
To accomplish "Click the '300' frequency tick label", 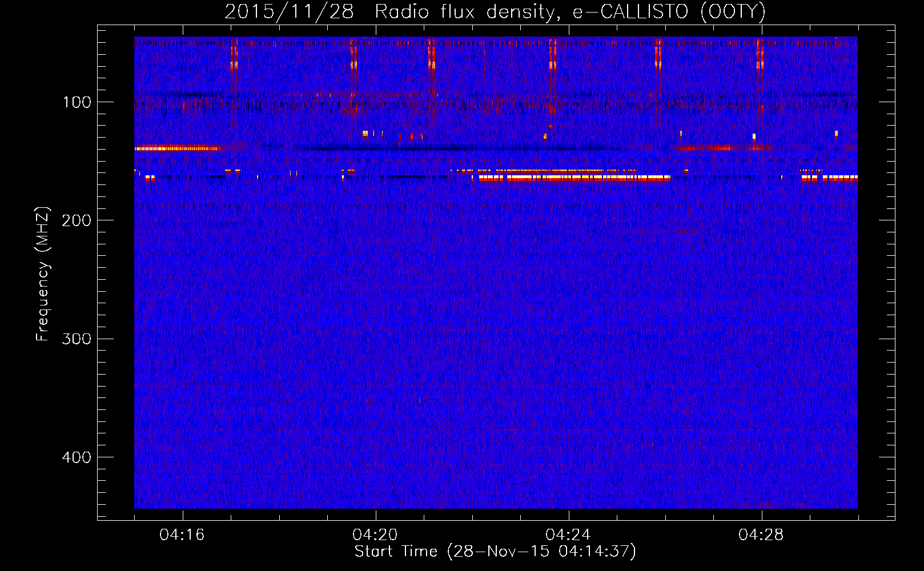I will 76,339.
